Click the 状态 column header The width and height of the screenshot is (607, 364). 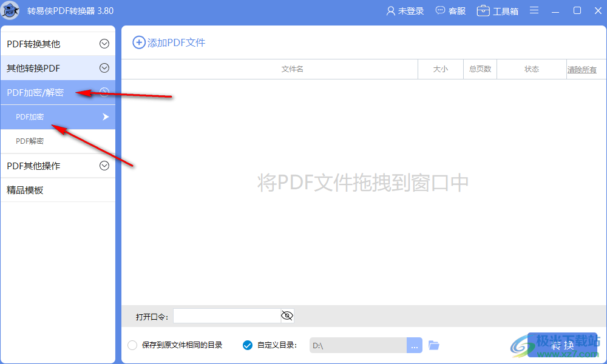click(532, 69)
